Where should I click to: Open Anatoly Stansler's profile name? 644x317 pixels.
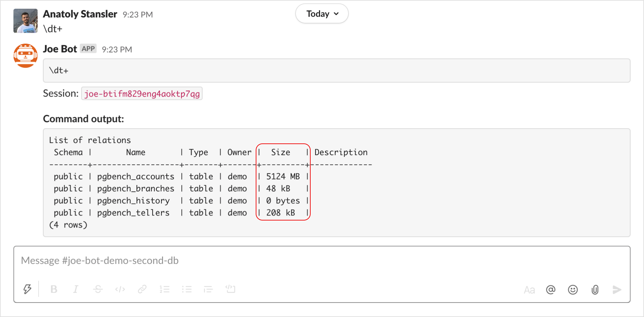coord(80,14)
